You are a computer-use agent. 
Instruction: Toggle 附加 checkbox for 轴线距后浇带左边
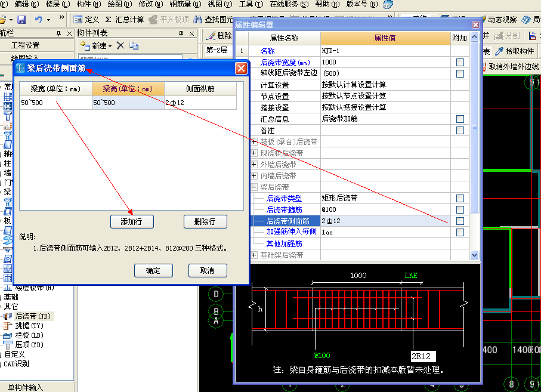point(460,73)
